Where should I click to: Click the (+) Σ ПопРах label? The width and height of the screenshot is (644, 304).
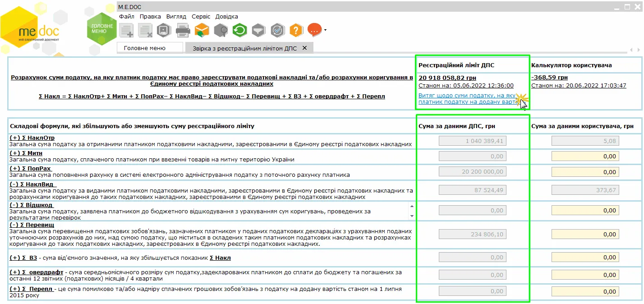30,168
